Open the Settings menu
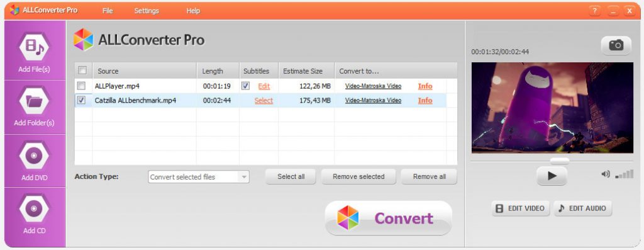Image resolution: width=644 pixels, height=250 pixels. [x=147, y=11]
